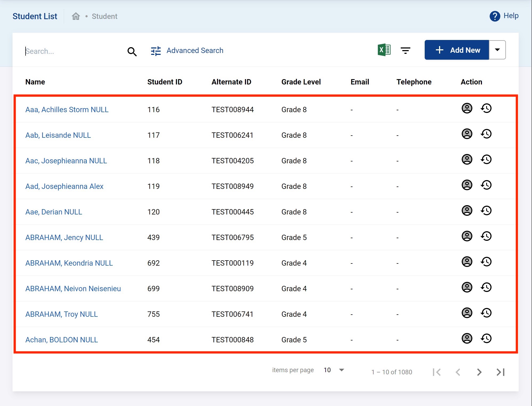532x406 pixels.
Task: Open student Aac, Josephieanna NULL link
Action: [x=66, y=161]
